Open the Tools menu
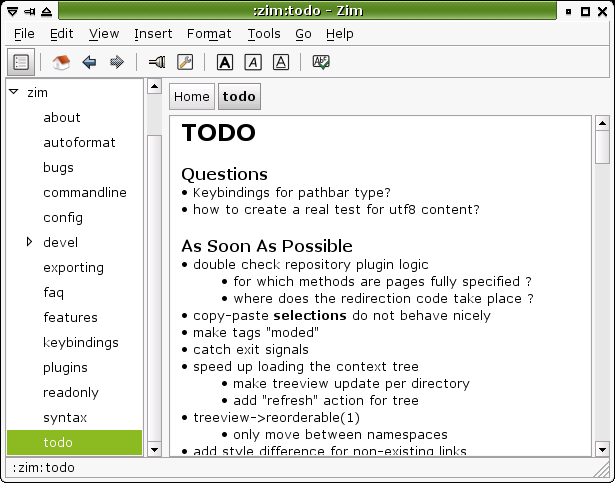This screenshot has width=615, height=483. [264, 34]
